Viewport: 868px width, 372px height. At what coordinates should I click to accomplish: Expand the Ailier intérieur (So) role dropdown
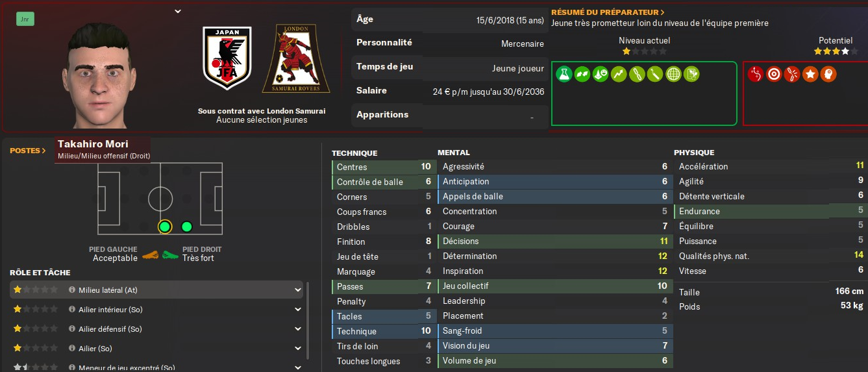[x=298, y=310]
